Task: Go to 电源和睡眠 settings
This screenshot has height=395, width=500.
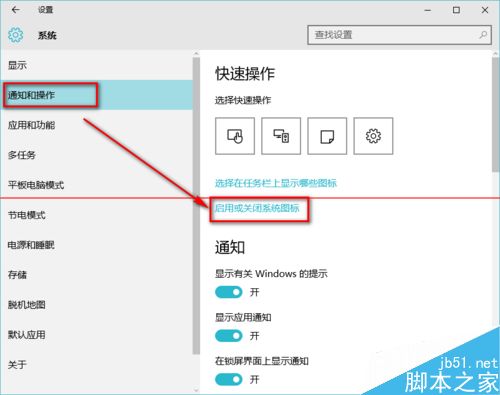Action: [96, 245]
